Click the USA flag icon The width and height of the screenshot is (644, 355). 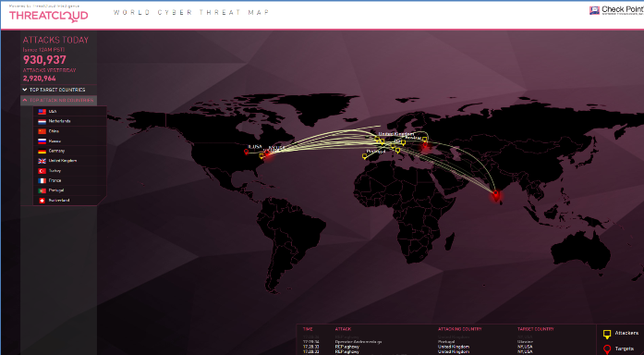pos(42,111)
